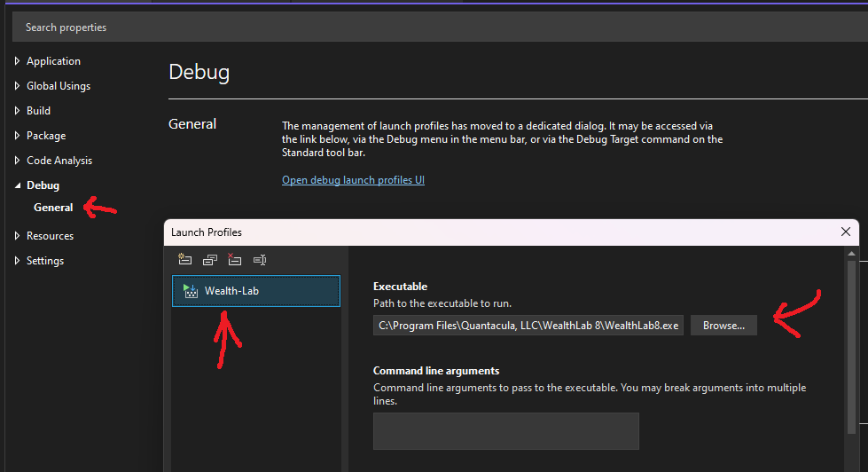This screenshot has width=868, height=472.
Task: Collapse the Debug section arrow
Action: tap(17, 185)
